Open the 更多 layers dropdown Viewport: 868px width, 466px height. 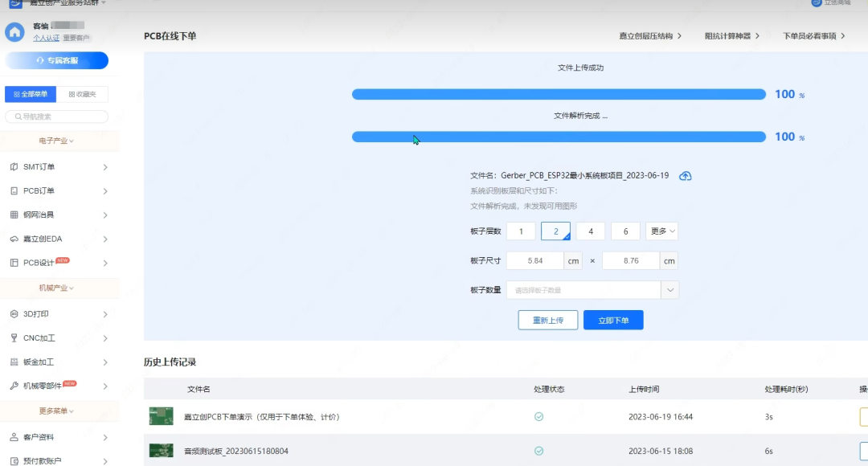[x=662, y=231]
